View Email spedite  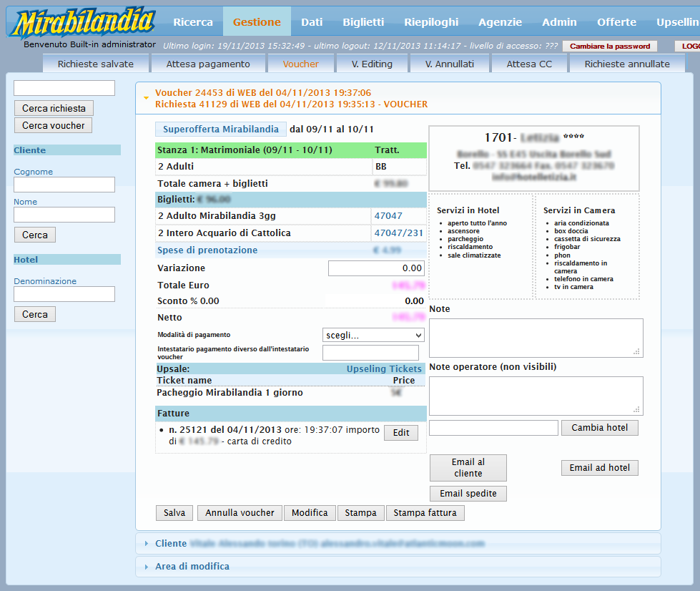(x=468, y=493)
